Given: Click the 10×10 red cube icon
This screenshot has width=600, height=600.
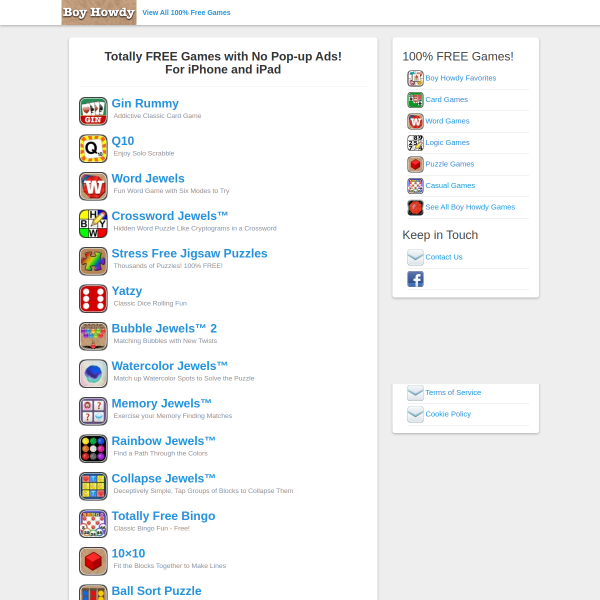Looking at the screenshot, I should [93, 561].
